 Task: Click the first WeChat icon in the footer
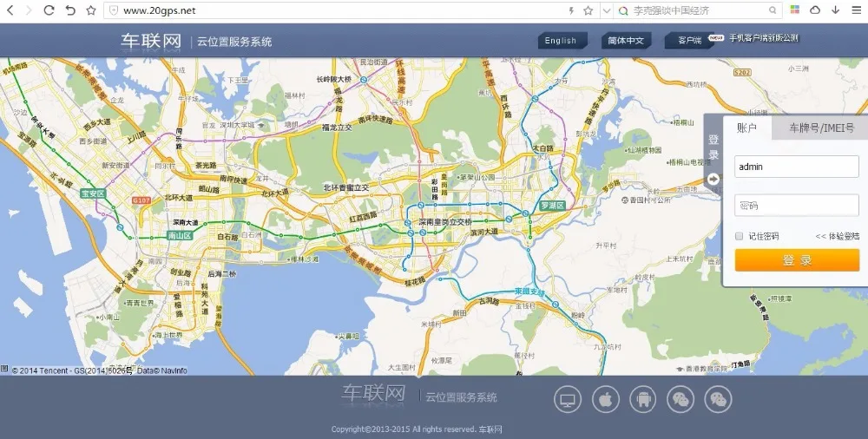pyautogui.click(x=681, y=399)
